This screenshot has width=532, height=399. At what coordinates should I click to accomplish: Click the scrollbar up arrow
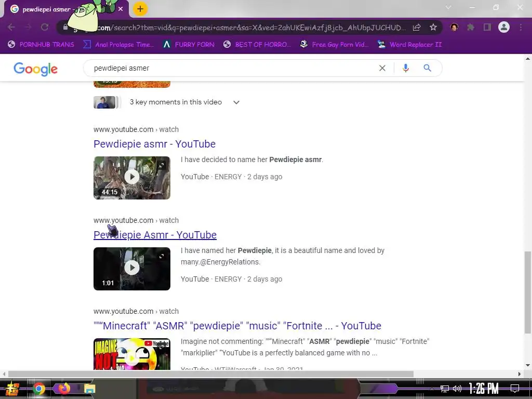[x=528, y=59]
